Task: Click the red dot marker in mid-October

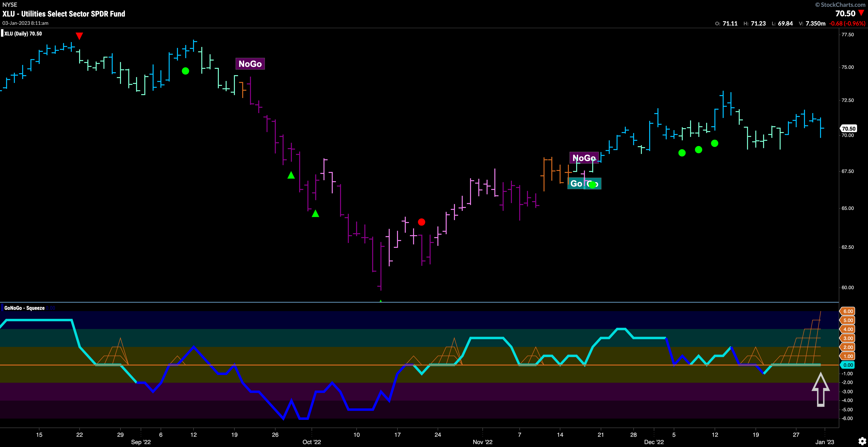Action: [422, 222]
